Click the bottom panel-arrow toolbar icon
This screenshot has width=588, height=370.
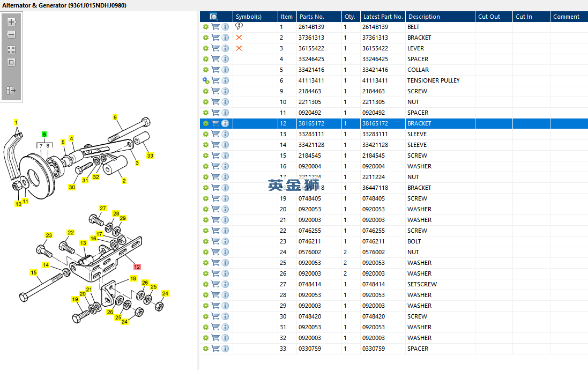[x=11, y=91]
